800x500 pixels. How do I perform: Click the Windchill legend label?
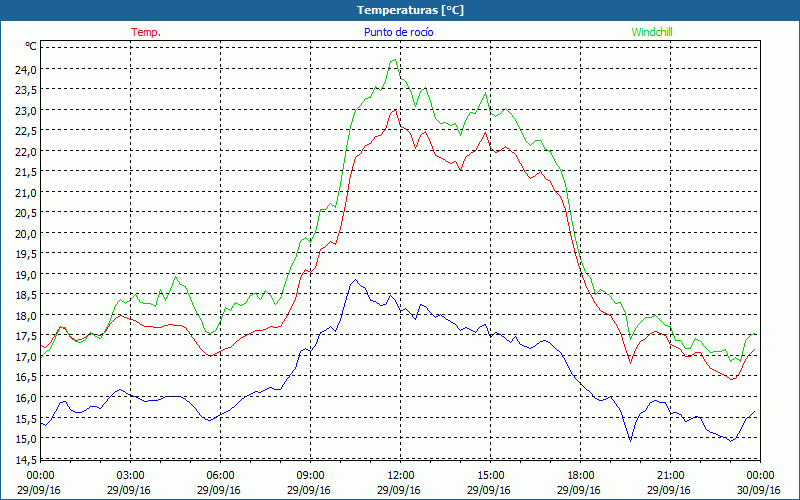tap(652, 32)
